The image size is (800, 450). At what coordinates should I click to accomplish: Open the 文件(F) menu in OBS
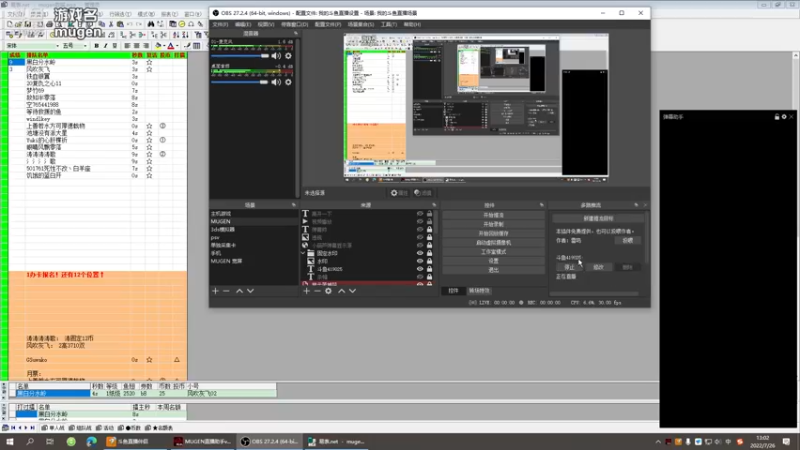(x=220, y=24)
